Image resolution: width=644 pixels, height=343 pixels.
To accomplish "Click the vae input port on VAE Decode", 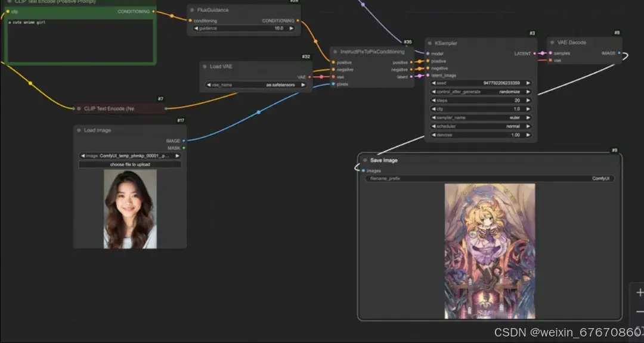I will (550, 60).
